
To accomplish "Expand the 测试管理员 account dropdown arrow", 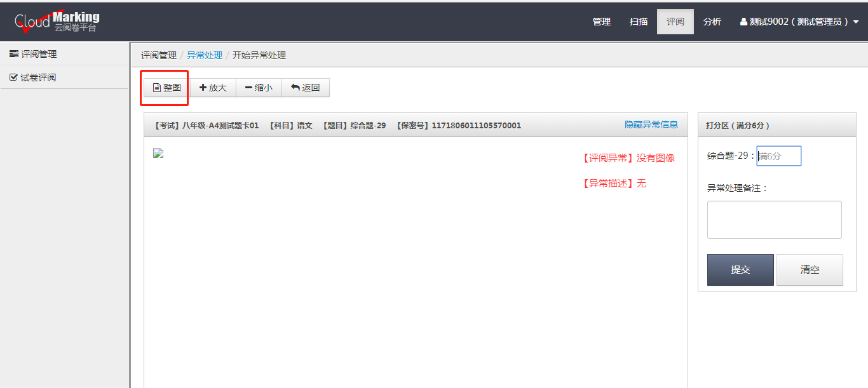I will [x=857, y=21].
